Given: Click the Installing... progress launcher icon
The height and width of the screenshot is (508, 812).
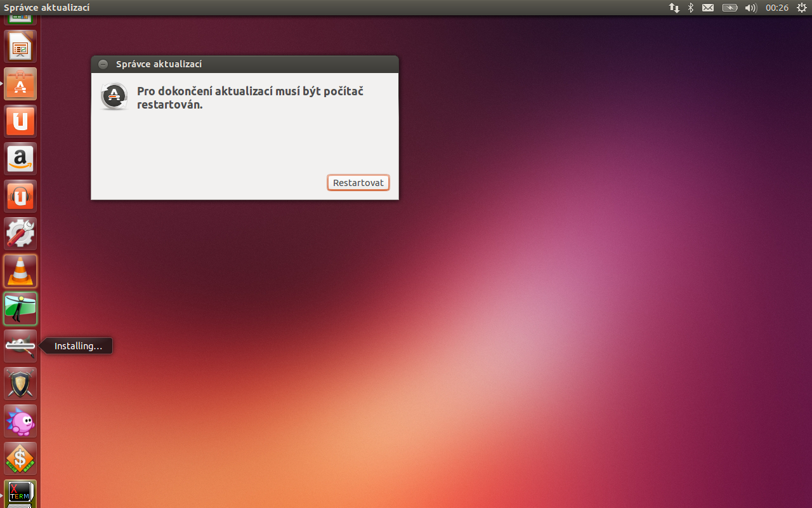Looking at the screenshot, I should 20,346.
